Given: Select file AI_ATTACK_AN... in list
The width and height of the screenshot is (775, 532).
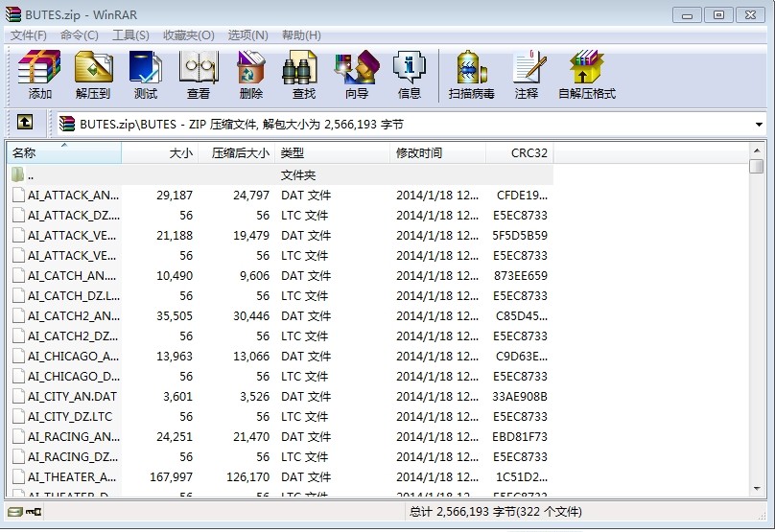Looking at the screenshot, I should [73, 196].
